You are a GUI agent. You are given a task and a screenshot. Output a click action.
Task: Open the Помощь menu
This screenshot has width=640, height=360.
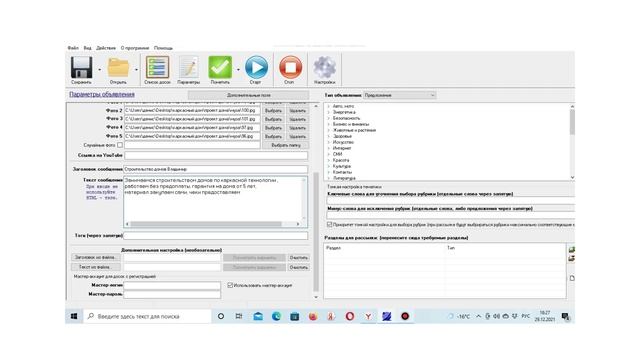[163, 48]
